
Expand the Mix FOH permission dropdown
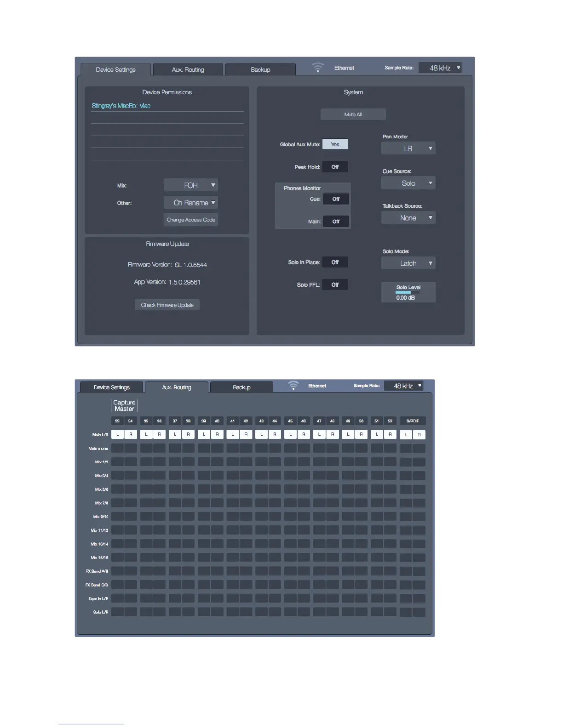pos(191,185)
